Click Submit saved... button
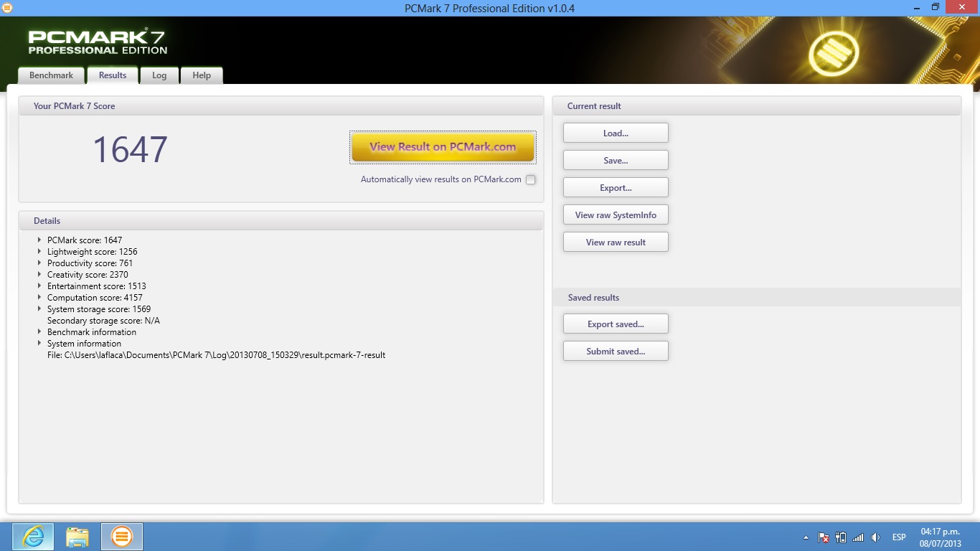The width and height of the screenshot is (980, 551). pyautogui.click(x=616, y=351)
